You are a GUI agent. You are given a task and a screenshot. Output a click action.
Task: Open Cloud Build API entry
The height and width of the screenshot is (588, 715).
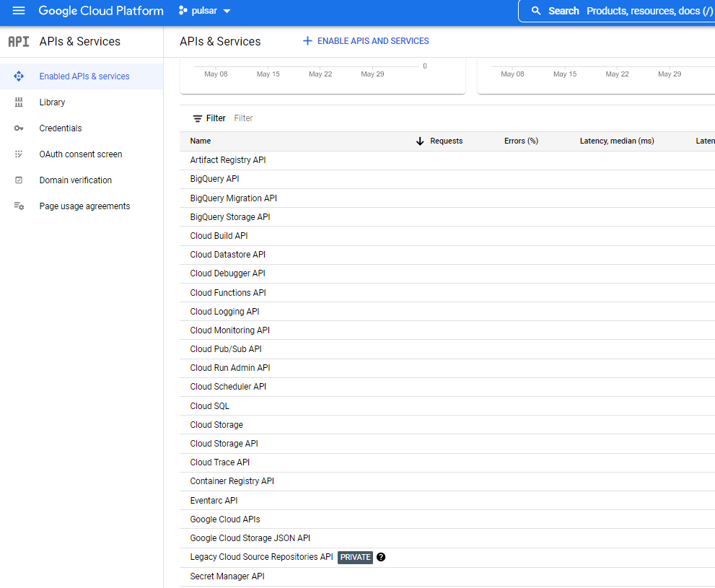(x=447, y=236)
